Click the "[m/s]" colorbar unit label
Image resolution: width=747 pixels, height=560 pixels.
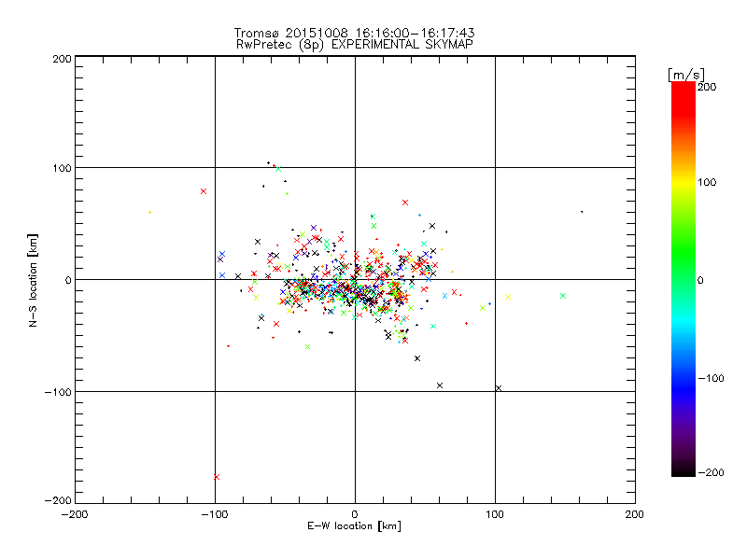(686, 75)
